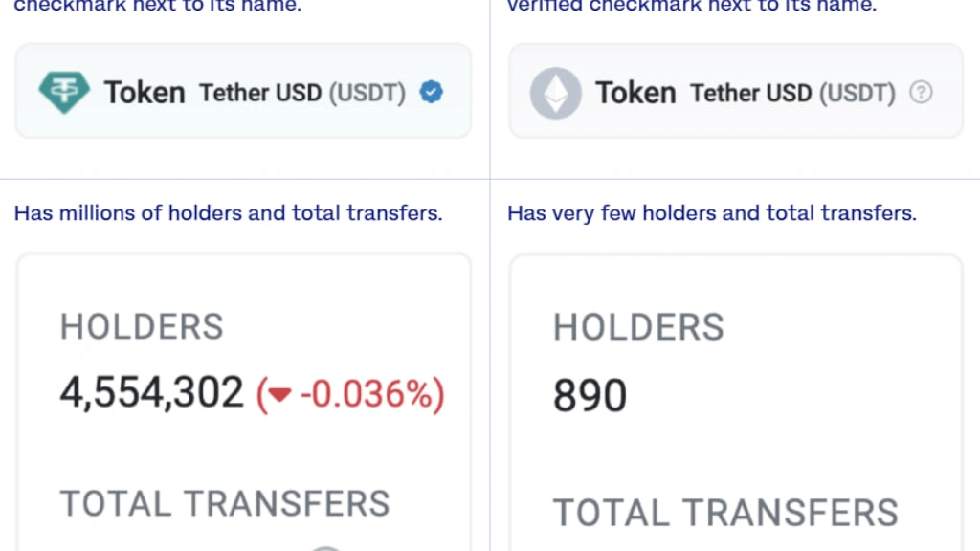Screen dimensions: 980x551
Task: Click the "Has very few holders" description text
Action: [x=712, y=213]
